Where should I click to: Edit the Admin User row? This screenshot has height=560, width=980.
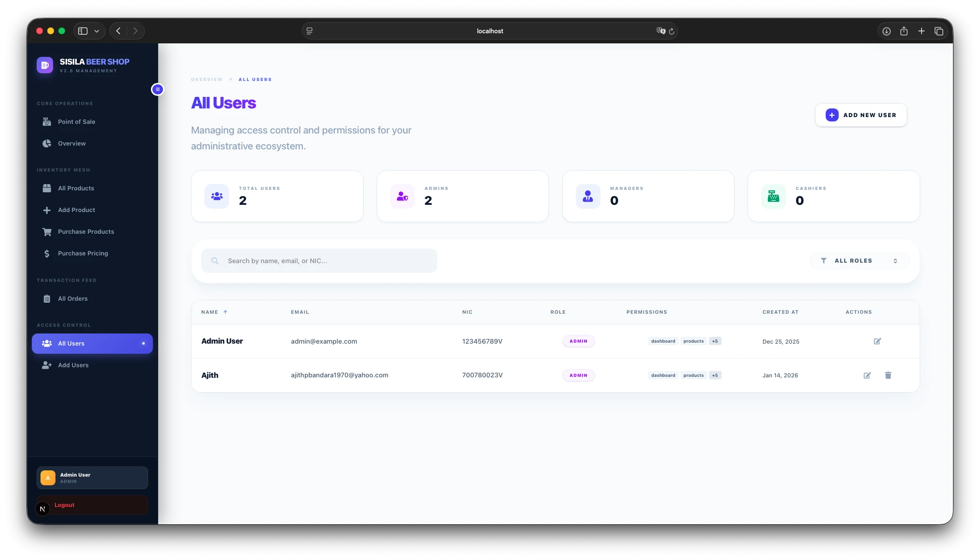coord(877,341)
